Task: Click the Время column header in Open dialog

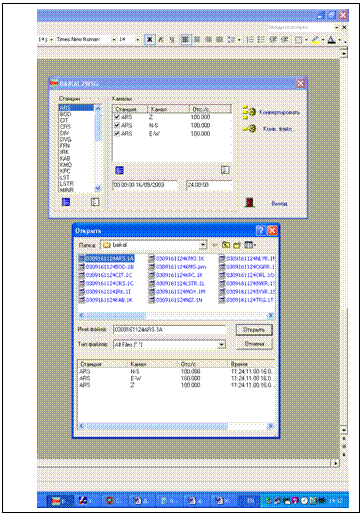Action: (x=252, y=364)
